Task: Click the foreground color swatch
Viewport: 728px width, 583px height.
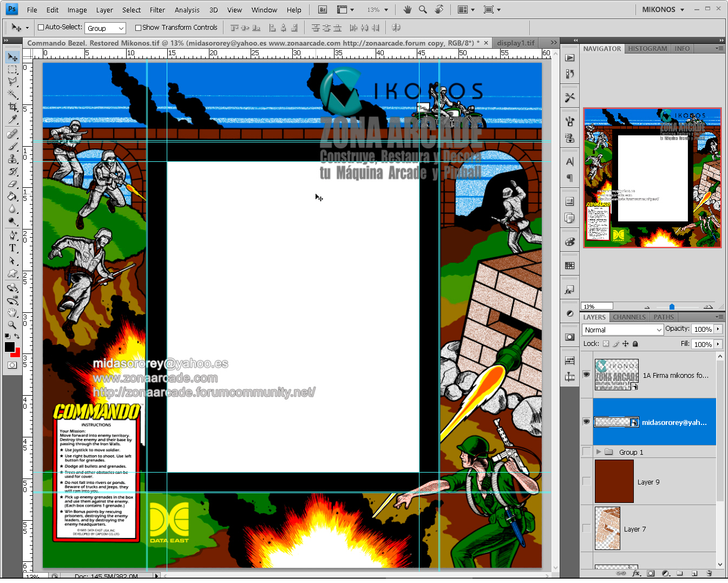Action: (x=10, y=348)
